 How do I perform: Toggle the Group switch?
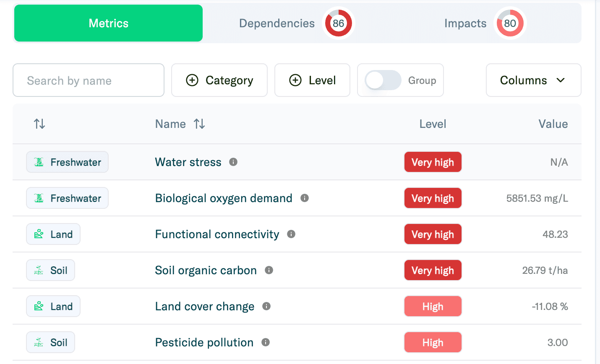tap(383, 80)
